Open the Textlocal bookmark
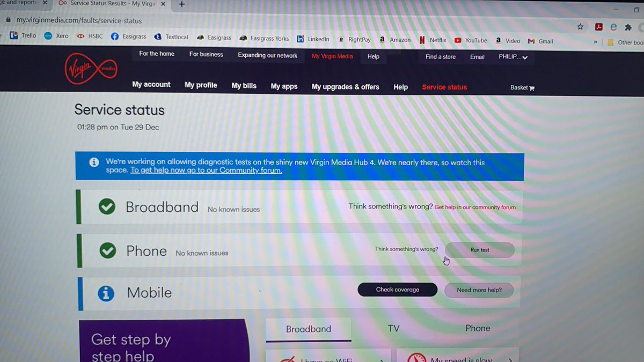The height and width of the screenshot is (362, 644). [171, 37]
